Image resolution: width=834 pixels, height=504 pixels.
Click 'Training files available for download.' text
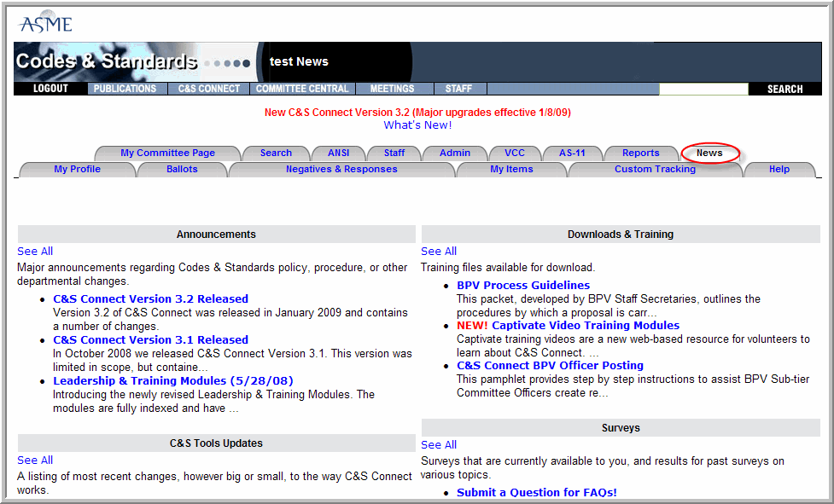[x=508, y=267]
